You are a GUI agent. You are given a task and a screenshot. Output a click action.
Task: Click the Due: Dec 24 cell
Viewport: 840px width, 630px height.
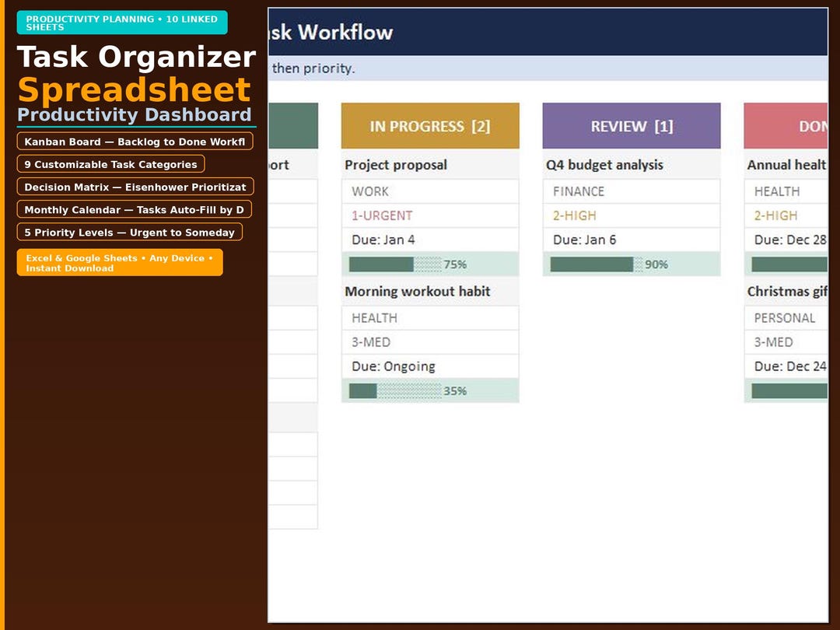tap(786, 366)
